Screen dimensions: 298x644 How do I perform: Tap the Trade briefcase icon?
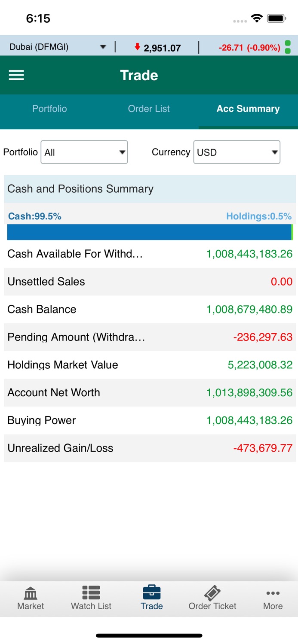tap(152, 592)
